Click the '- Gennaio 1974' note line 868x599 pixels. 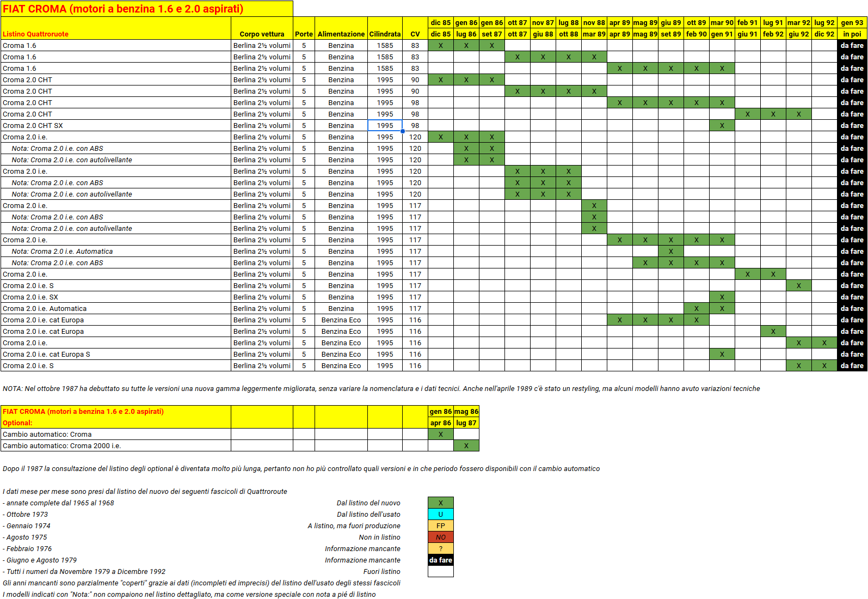point(26,525)
